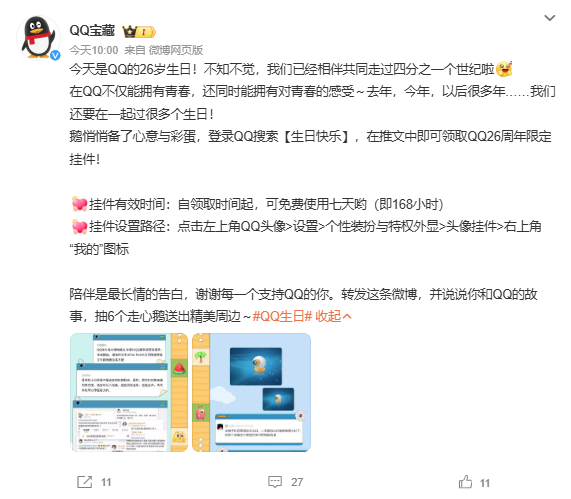Screen dimensions: 571x499
Task: Click the pink heart emoji before 挂件有效时间
Action: click(x=79, y=204)
